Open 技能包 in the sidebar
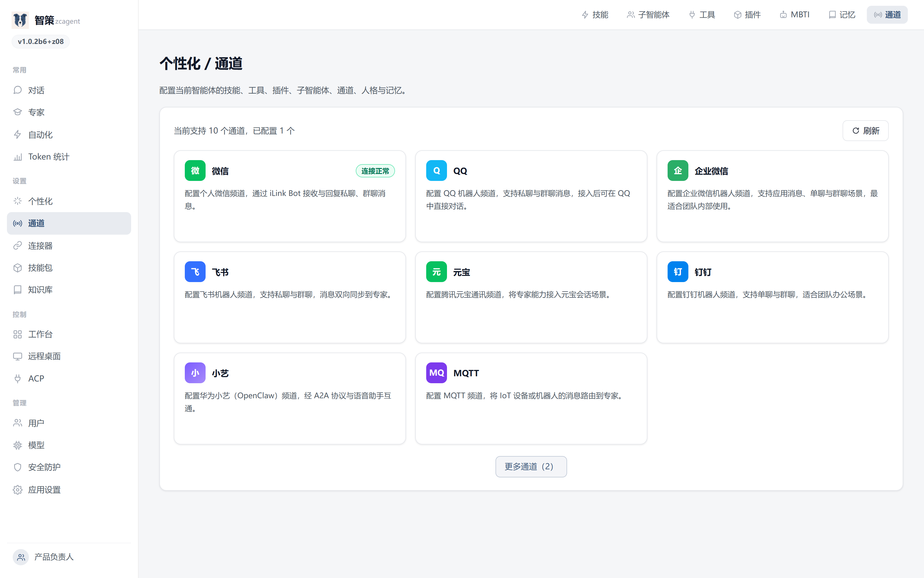This screenshot has height=578, width=924. pyautogui.click(x=69, y=268)
